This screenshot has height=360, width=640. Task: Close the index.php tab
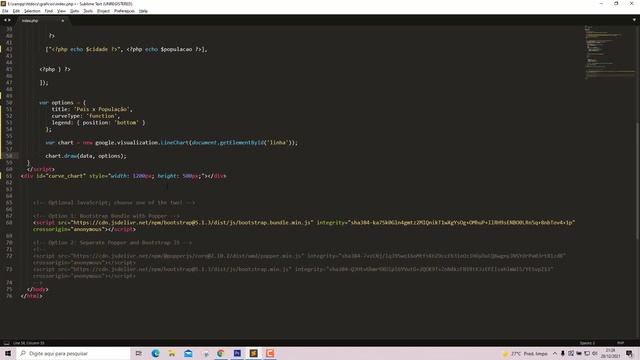tap(62, 20)
